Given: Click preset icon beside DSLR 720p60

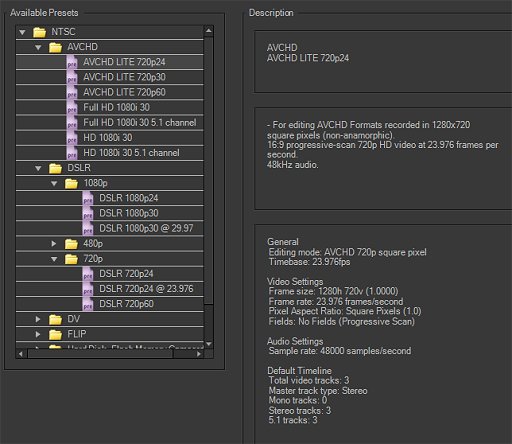Looking at the screenshot, I should pyautogui.click(x=88, y=304).
